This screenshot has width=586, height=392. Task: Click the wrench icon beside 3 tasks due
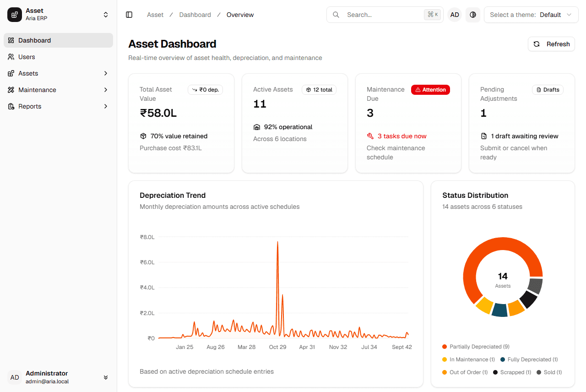pyautogui.click(x=370, y=136)
